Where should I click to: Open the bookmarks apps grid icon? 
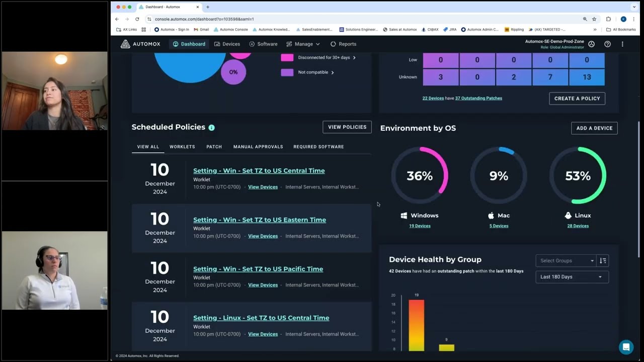(143, 30)
